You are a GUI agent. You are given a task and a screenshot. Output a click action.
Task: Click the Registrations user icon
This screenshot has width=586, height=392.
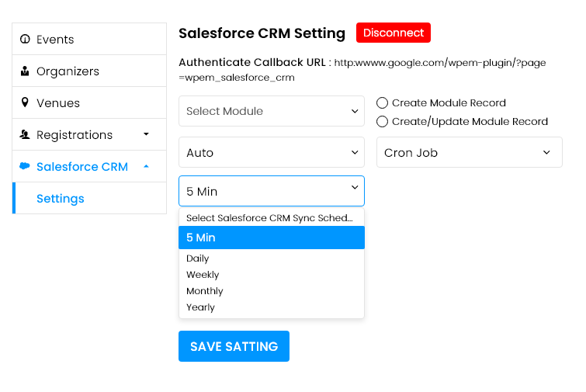(x=25, y=134)
